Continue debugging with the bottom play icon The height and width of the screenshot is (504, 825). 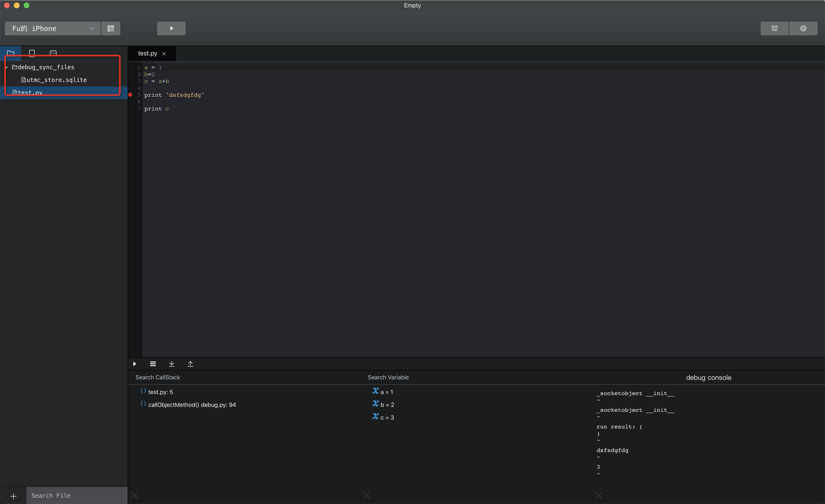[x=135, y=364]
